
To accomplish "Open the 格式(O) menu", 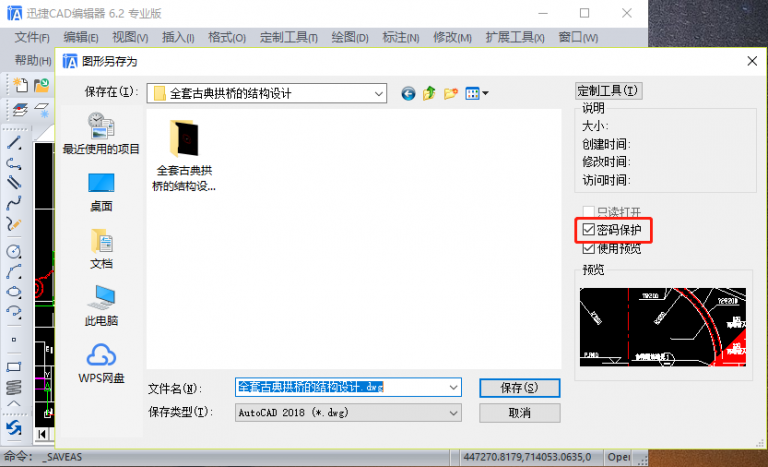I will tap(227, 37).
